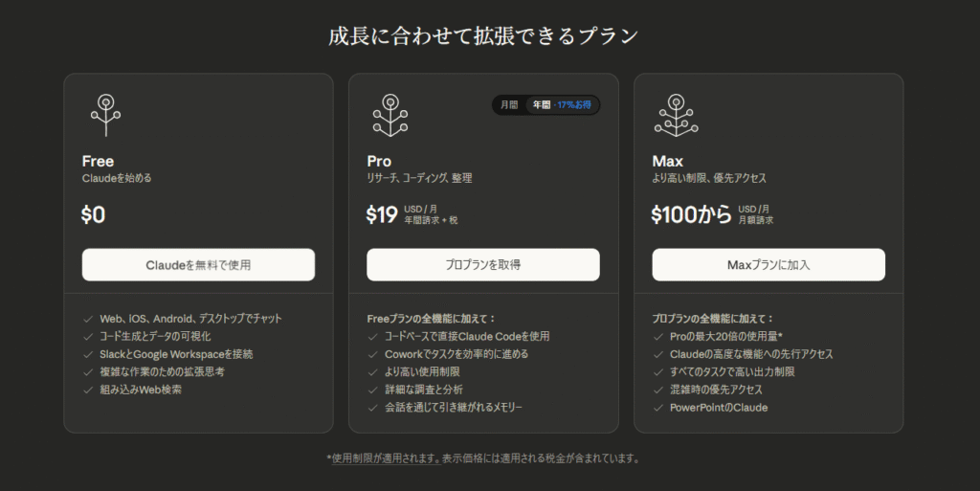Click the Pro plan branching icon
Viewport: 980px width, 491px height.
(x=390, y=115)
